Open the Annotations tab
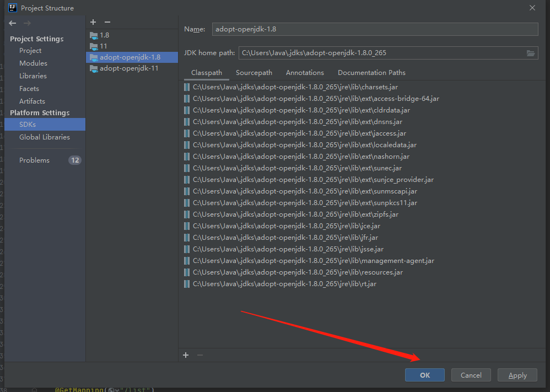Image resolution: width=550 pixels, height=392 pixels. point(305,72)
